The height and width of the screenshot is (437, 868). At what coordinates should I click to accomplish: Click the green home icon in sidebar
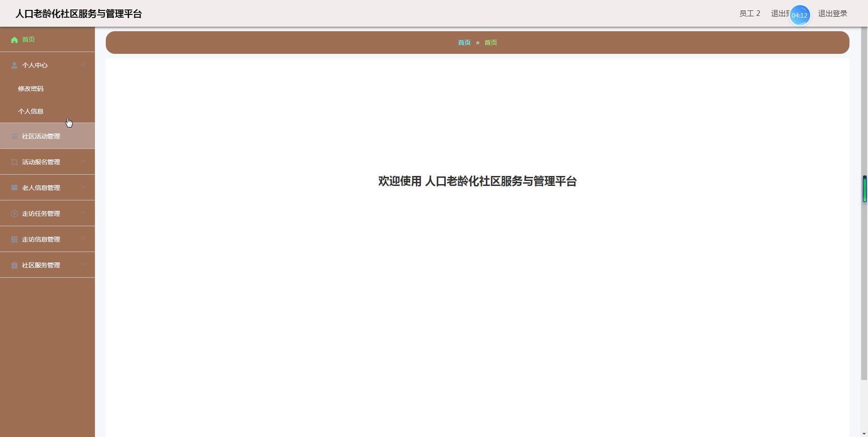point(14,40)
